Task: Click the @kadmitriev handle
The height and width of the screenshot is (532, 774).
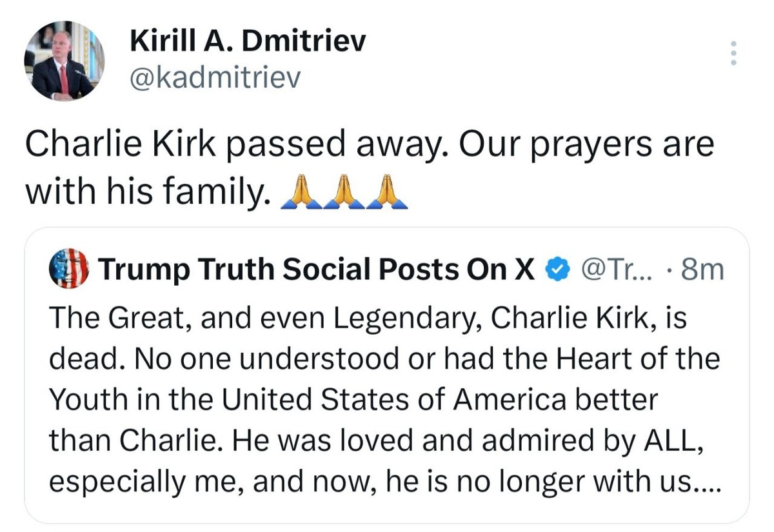Action: 215,78
